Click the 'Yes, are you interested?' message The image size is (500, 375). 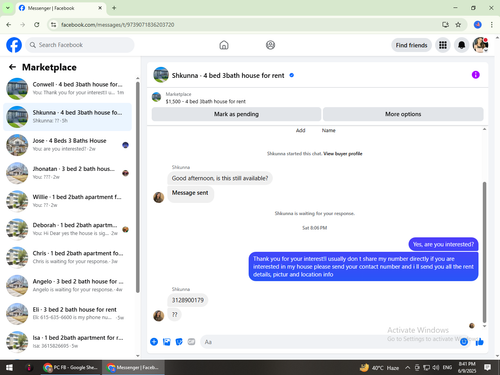[x=443, y=244]
